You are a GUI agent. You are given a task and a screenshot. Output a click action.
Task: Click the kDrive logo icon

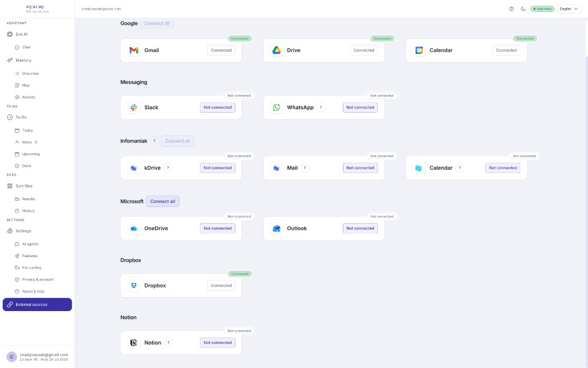[x=134, y=168]
